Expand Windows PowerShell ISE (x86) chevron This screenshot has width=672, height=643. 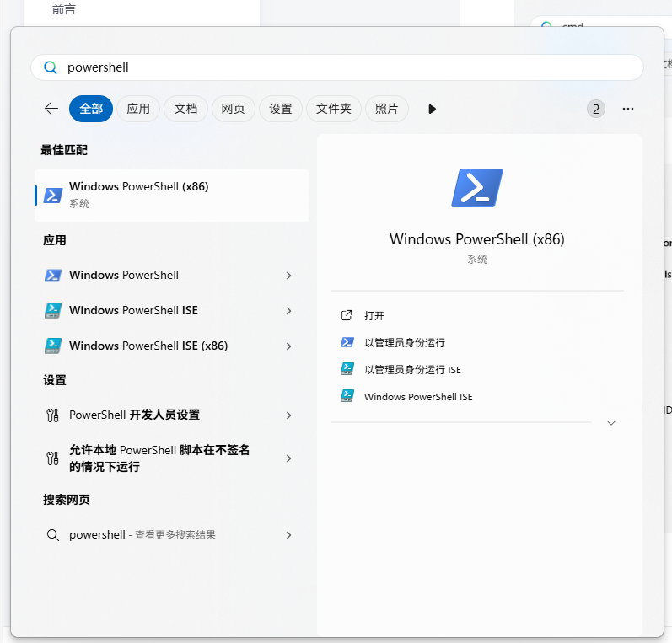point(288,346)
